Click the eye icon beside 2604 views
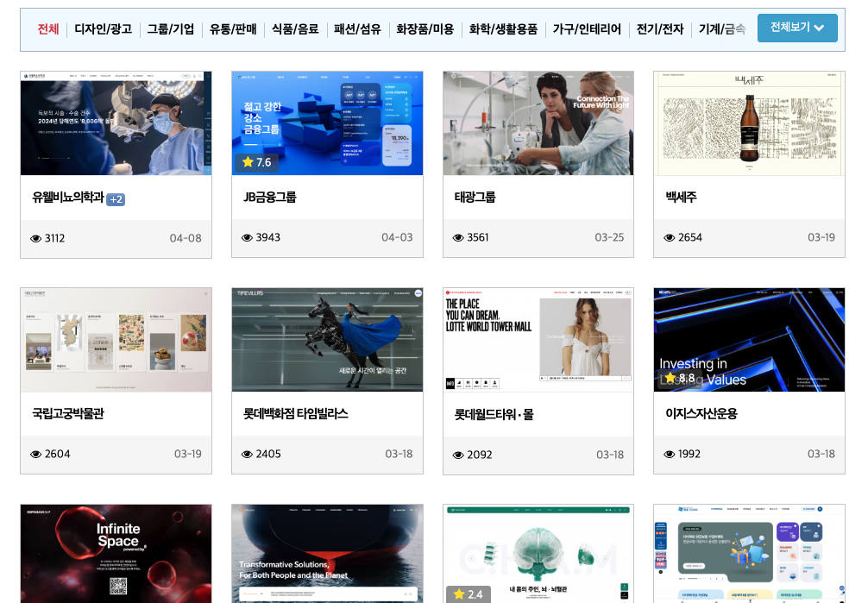Image resolution: width=868 pixels, height=603 pixels. pyautogui.click(x=36, y=454)
